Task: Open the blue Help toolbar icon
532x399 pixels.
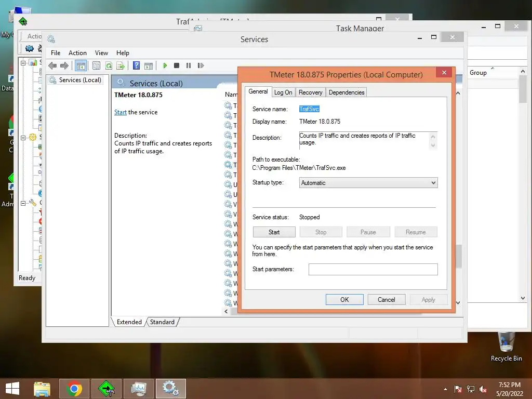Action: [137, 65]
